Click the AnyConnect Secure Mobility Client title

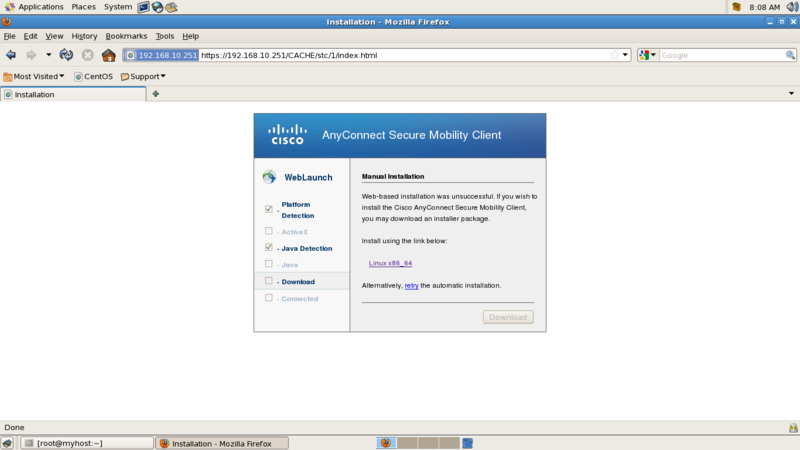pos(411,135)
